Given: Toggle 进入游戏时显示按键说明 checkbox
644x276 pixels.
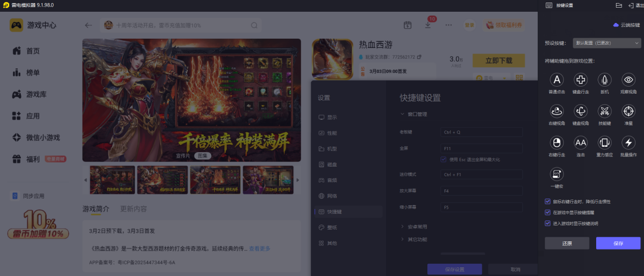Looking at the screenshot, I should [548, 223].
